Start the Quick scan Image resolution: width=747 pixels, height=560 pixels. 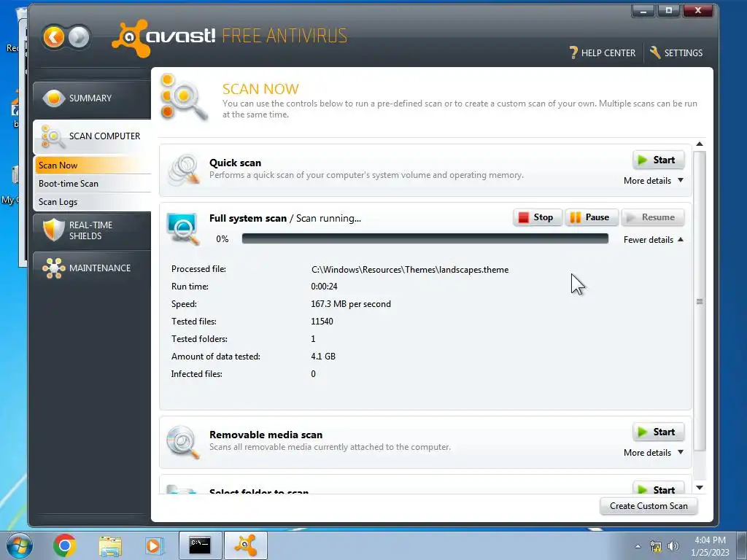coord(659,160)
